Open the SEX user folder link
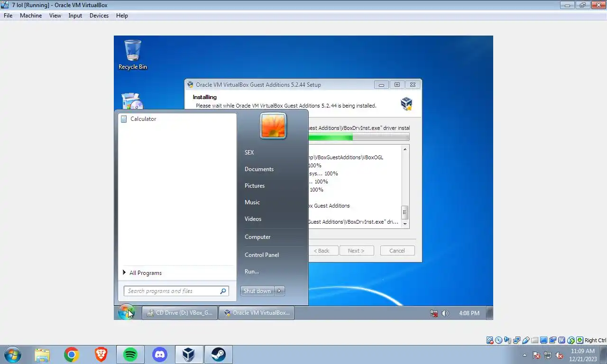This screenshot has width=607, height=364. [x=249, y=153]
